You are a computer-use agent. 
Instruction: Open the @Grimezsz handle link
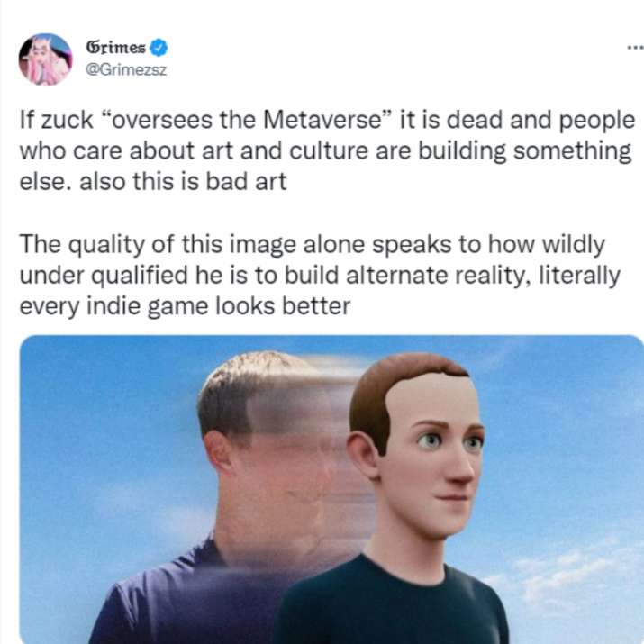point(126,70)
